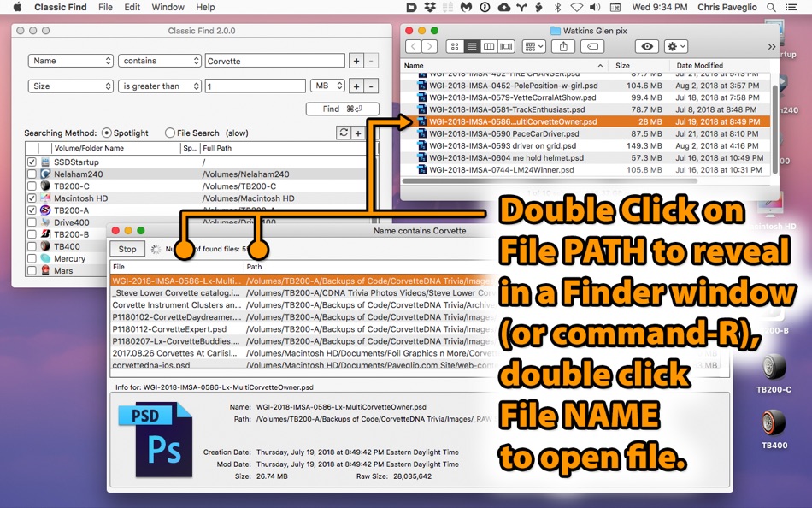
Task: Check the TB200-C volume checkbox
Action: pyautogui.click(x=32, y=186)
